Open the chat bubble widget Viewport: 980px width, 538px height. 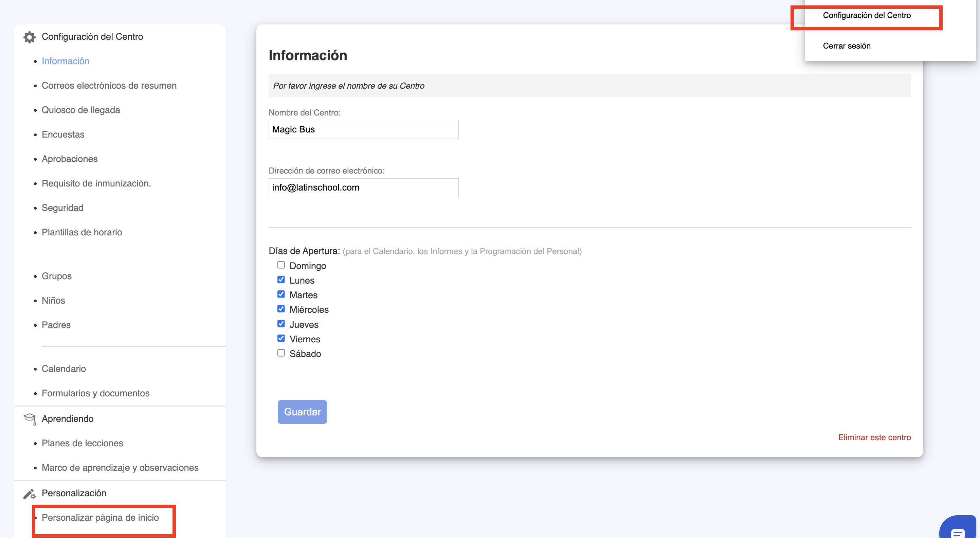(957, 531)
